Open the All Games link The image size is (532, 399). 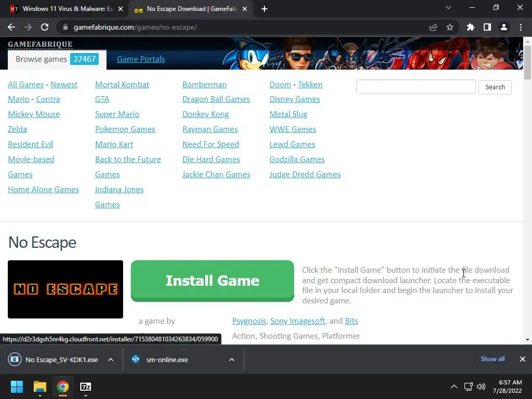point(26,85)
